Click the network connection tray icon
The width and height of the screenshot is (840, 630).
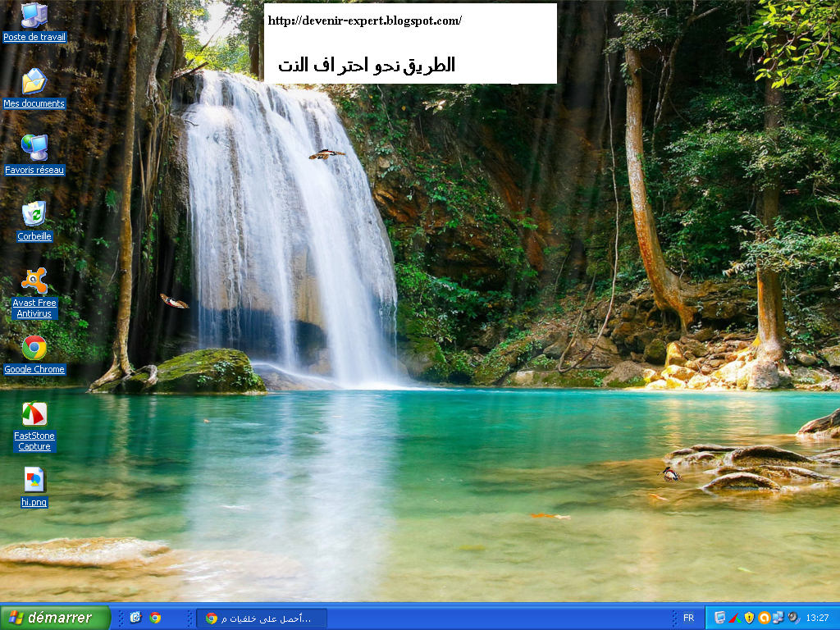tap(778, 618)
